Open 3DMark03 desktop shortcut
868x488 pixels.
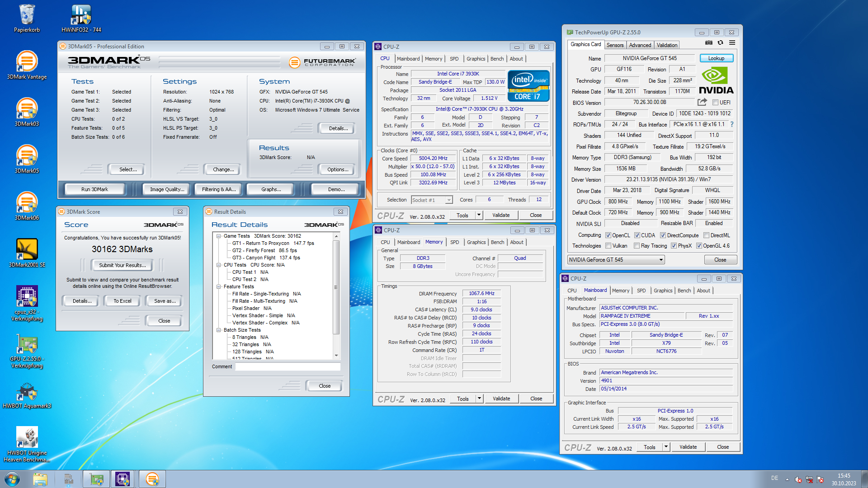tap(27, 112)
